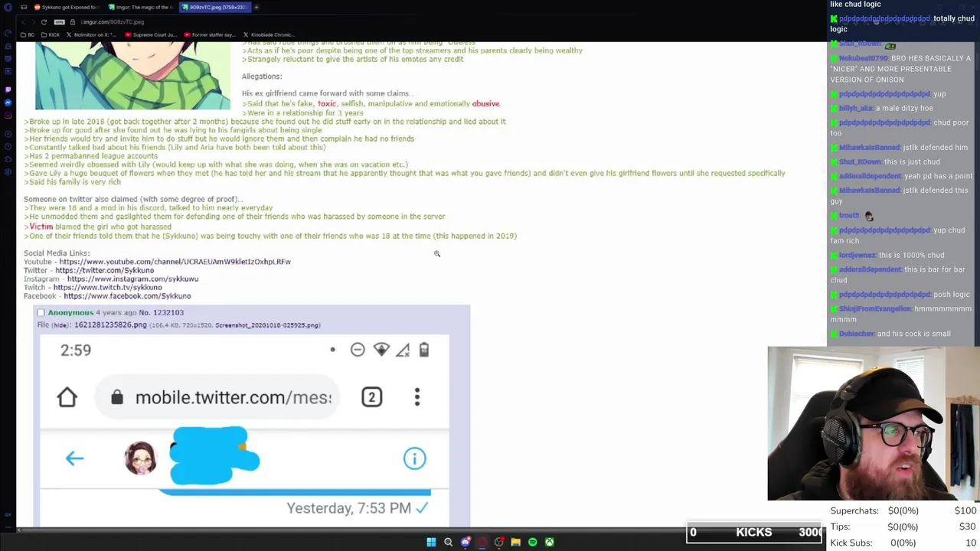The height and width of the screenshot is (551, 980).
Task: Click ShinjiFromEvangelion username in chat
Action: pyautogui.click(x=874, y=309)
